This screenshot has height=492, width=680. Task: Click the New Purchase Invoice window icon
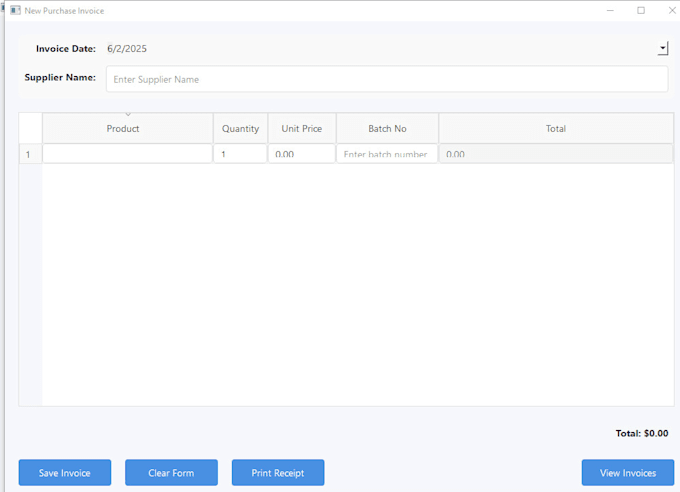(15, 10)
